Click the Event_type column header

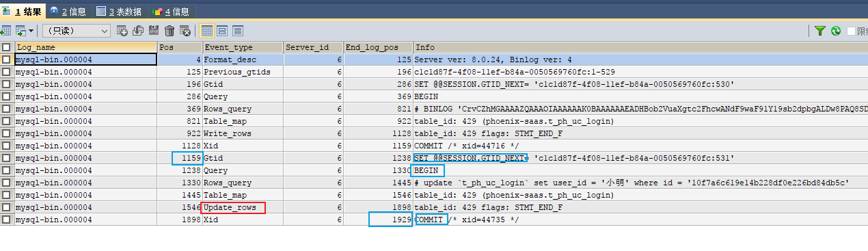pyautogui.click(x=243, y=47)
